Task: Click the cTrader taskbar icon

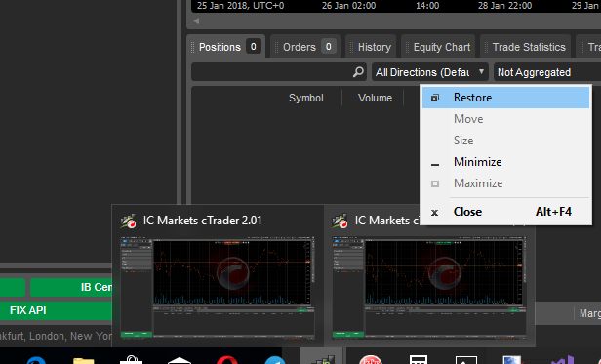Action: [323, 358]
